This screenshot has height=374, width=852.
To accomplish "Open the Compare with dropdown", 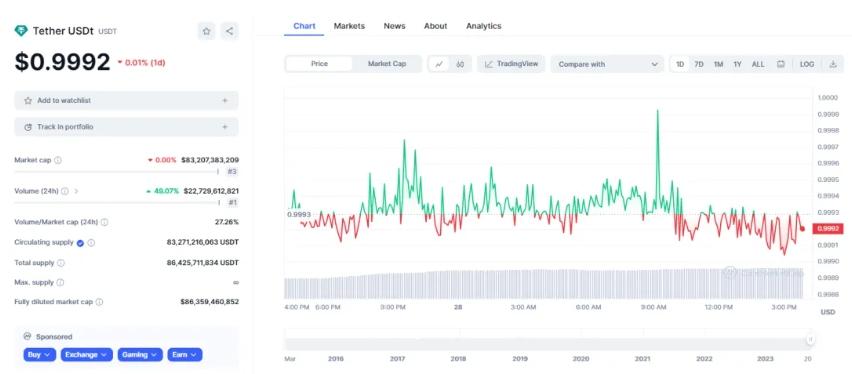I will pos(607,64).
